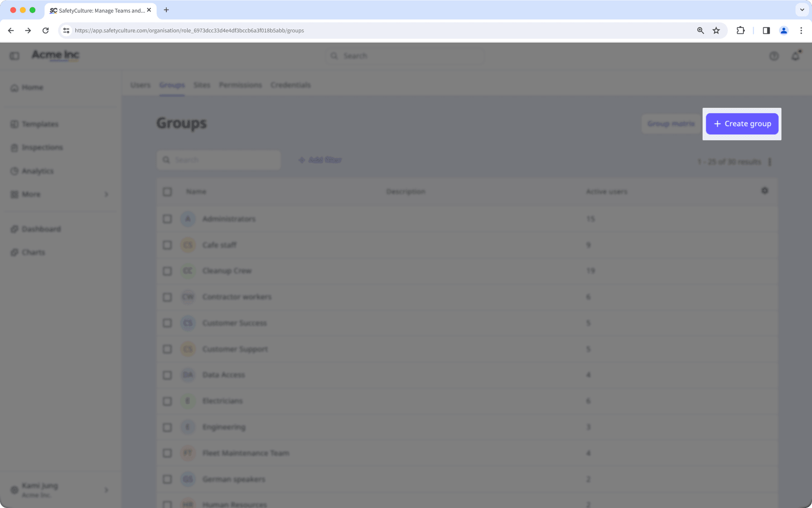812x508 pixels.
Task: Reload the page in browser
Action: [x=45, y=30]
